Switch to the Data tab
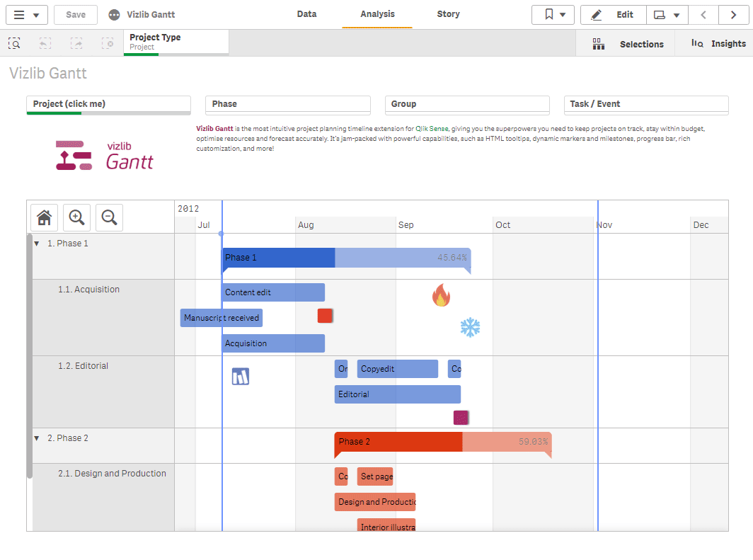 [306, 14]
